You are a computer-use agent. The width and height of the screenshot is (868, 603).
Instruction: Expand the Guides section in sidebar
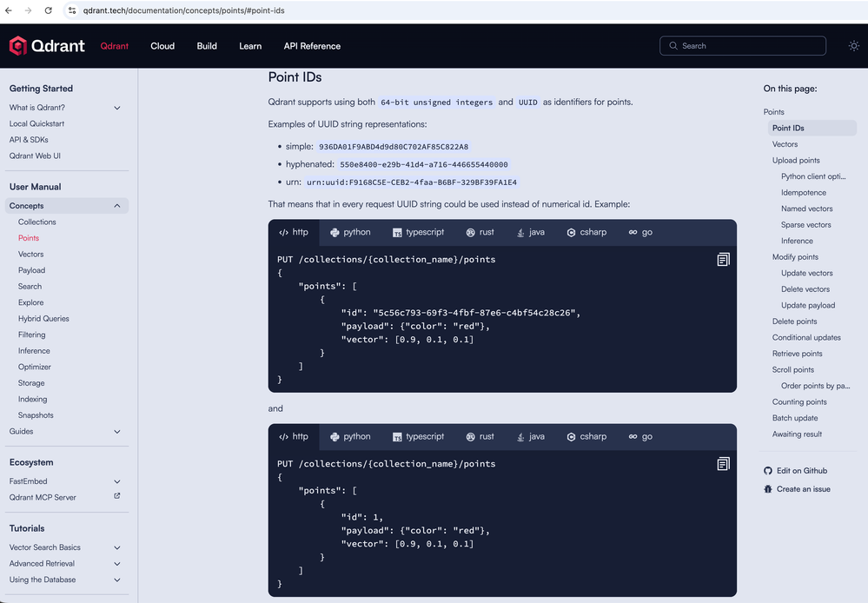coord(117,432)
